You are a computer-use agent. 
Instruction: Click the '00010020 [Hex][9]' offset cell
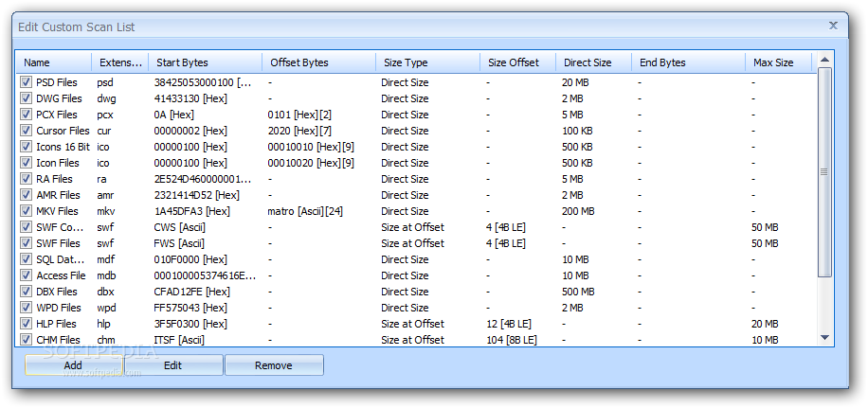[311, 163]
